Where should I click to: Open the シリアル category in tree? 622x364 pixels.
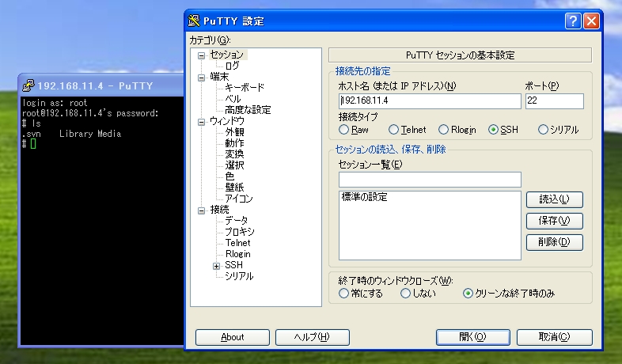coord(239,276)
